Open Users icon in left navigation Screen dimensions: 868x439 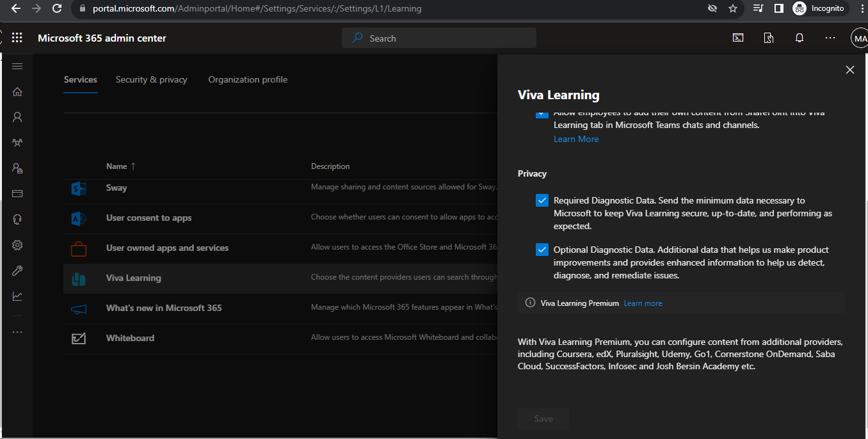(17, 117)
